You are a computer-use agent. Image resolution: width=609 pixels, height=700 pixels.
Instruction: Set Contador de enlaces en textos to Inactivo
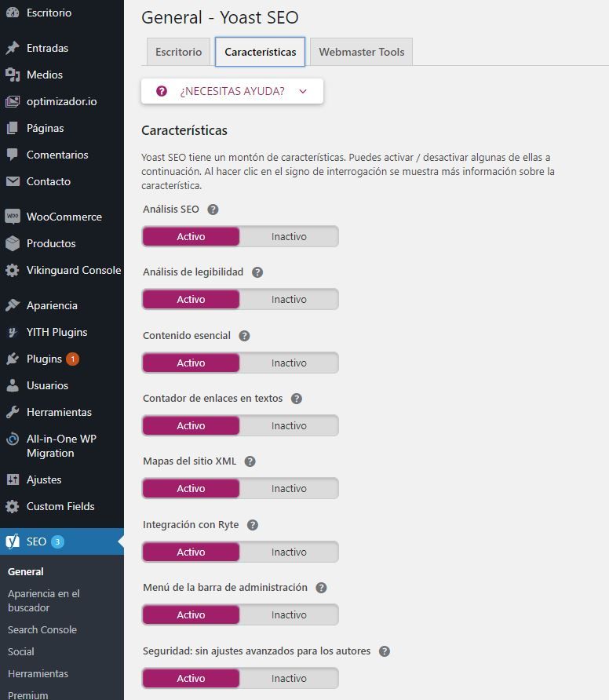pos(289,426)
